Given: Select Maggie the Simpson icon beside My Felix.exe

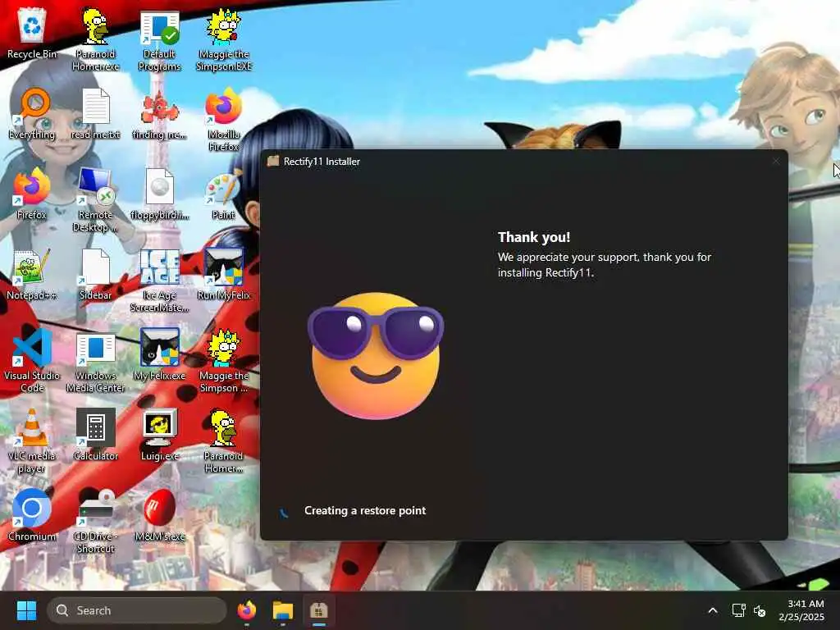Looking at the screenshot, I should (224, 360).
